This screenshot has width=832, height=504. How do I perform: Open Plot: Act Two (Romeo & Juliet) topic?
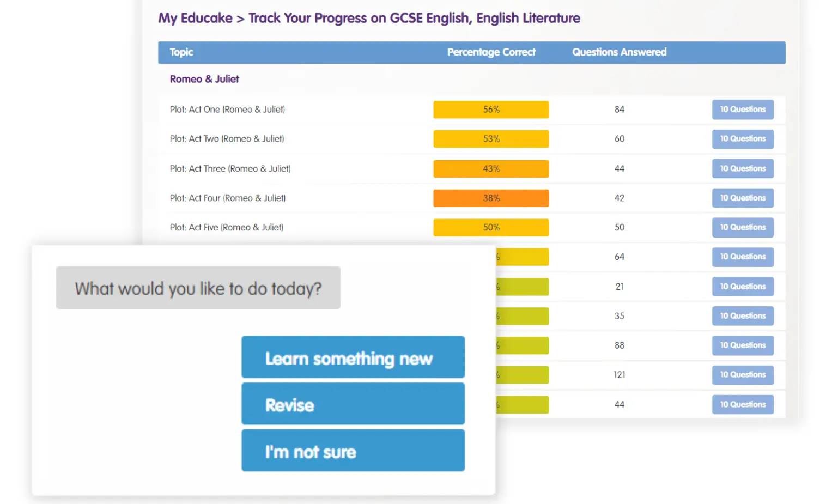226,138
